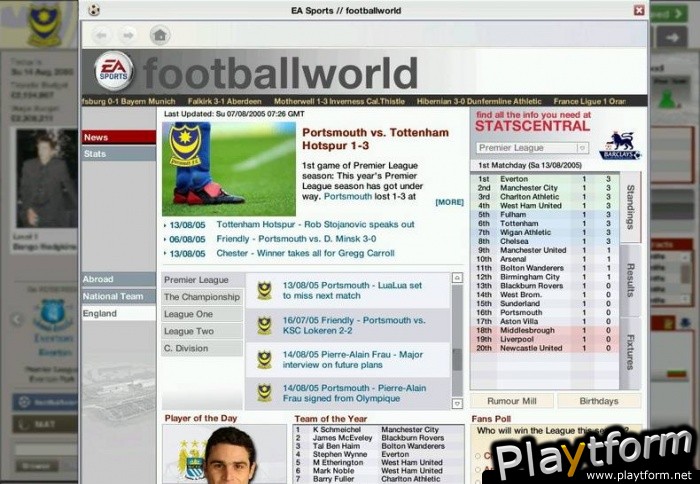Select the England section
The height and width of the screenshot is (484, 700).
(x=119, y=313)
